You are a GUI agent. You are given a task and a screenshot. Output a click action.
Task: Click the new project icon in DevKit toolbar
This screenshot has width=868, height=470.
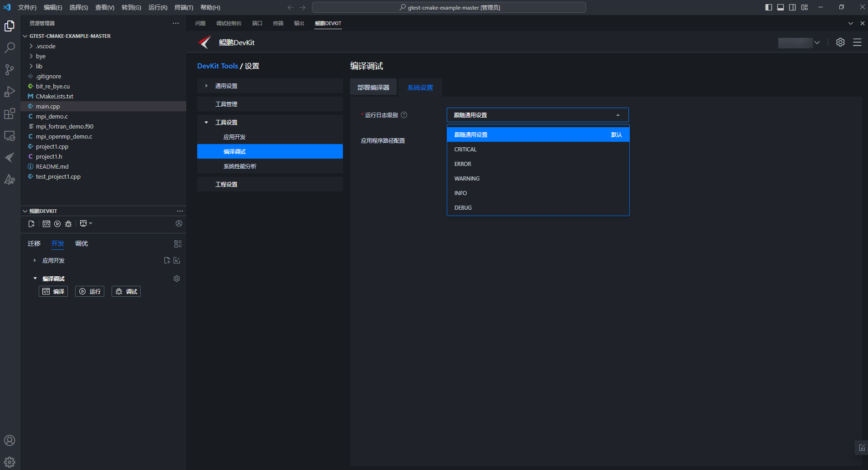[x=31, y=224]
